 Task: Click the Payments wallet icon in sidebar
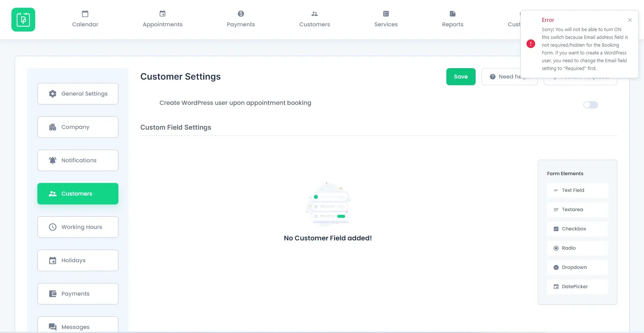tap(53, 294)
